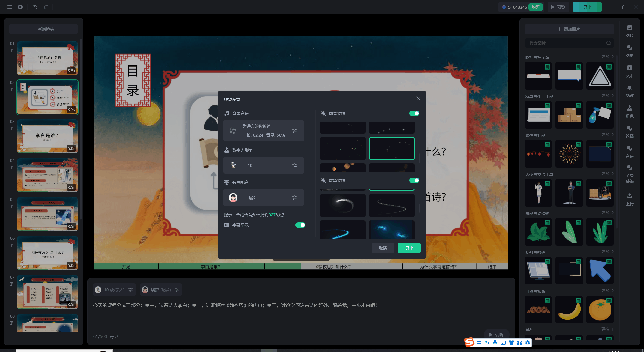644x352 pixels.
Task: Select the 图形 (shapes) sidebar icon
Action: pos(629,51)
